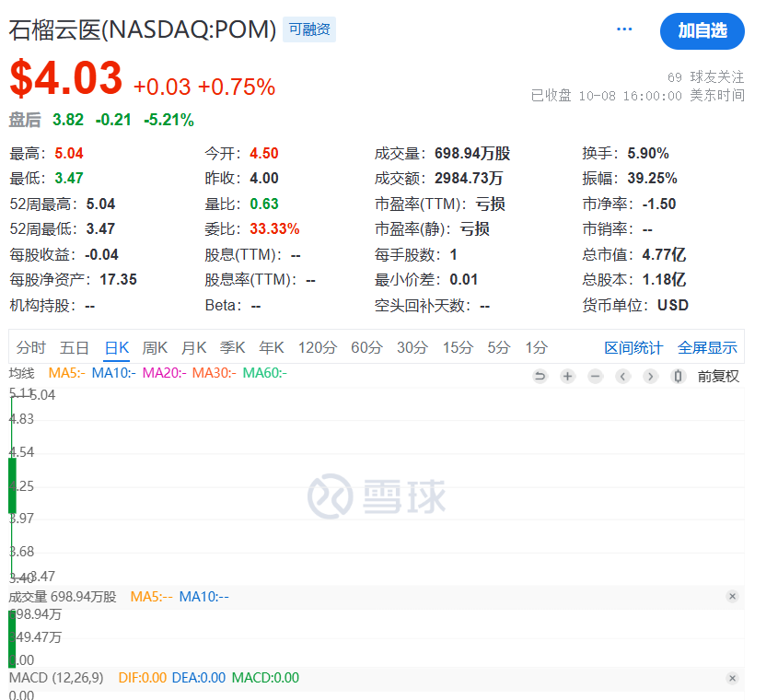Click the 加自选 add-to-watchlist button
This screenshot has height=700, width=778.
click(702, 30)
